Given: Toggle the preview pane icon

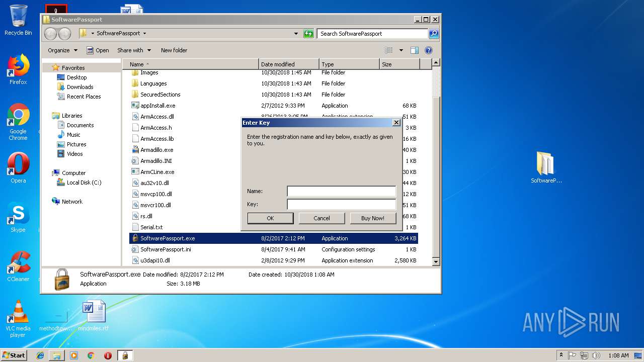Looking at the screenshot, I should [x=415, y=50].
